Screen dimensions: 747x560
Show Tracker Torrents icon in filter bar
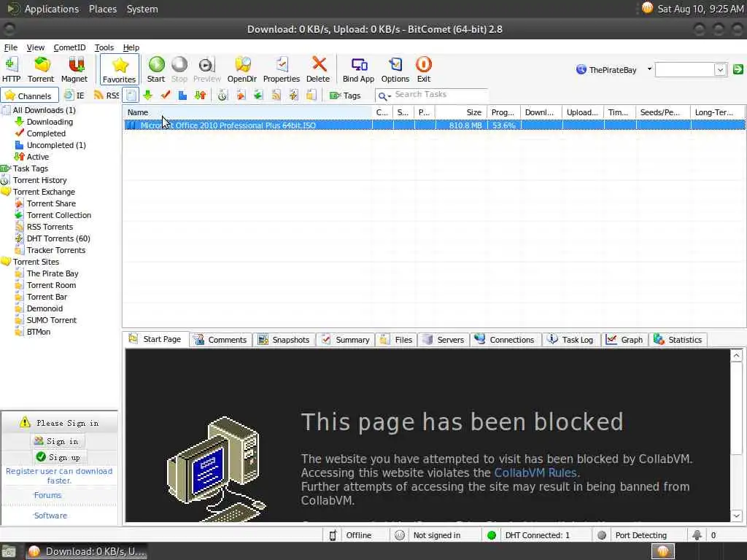[x=311, y=96]
